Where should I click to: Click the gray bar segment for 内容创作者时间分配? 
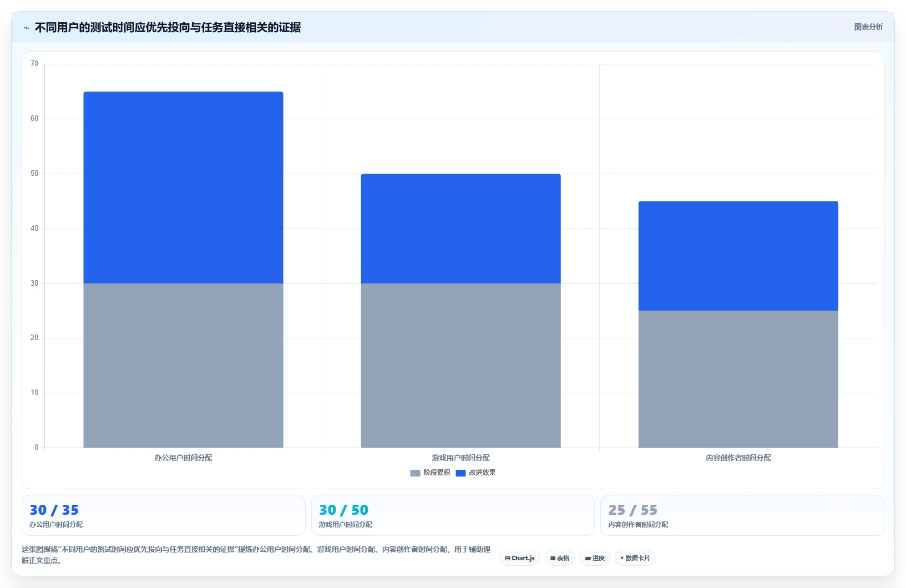coord(738,379)
